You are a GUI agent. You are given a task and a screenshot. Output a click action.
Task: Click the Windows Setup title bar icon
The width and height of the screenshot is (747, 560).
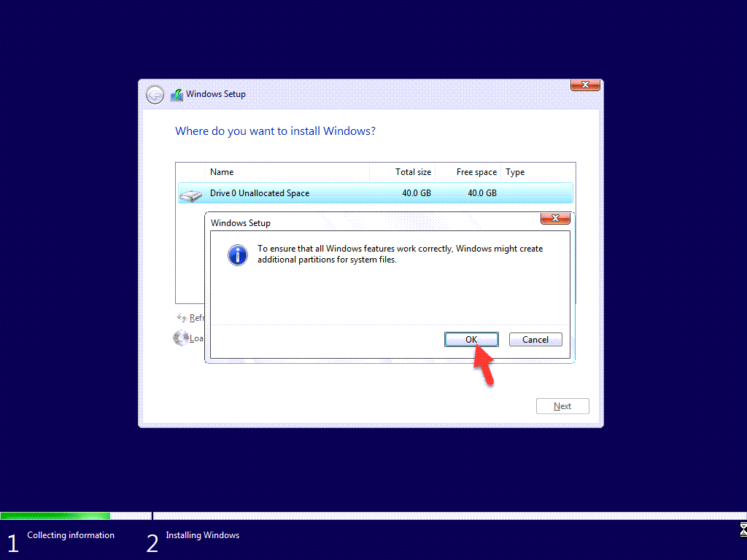pyautogui.click(x=177, y=95)
